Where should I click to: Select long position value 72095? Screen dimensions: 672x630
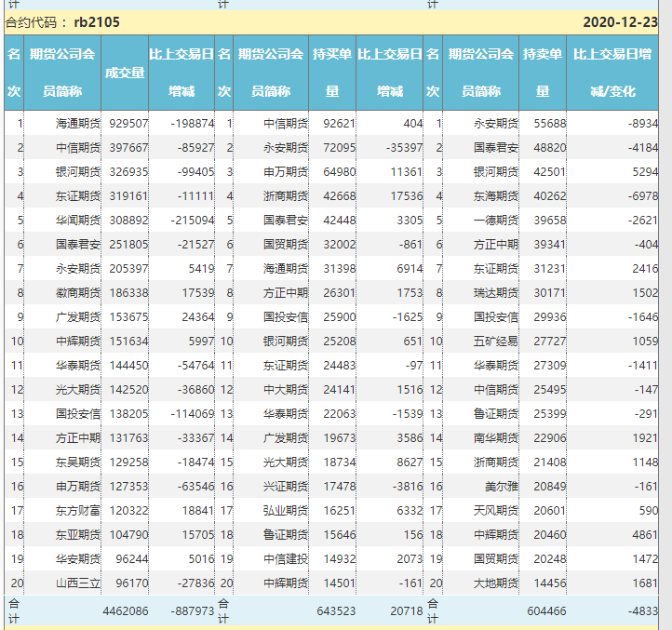click(340, 148)
